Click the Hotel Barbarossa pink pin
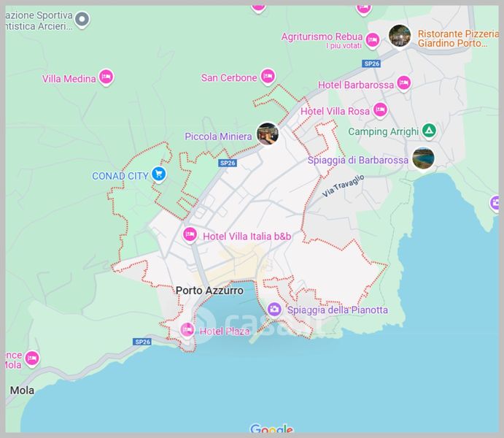The image size is (504, 438). (x=403, y=83)
